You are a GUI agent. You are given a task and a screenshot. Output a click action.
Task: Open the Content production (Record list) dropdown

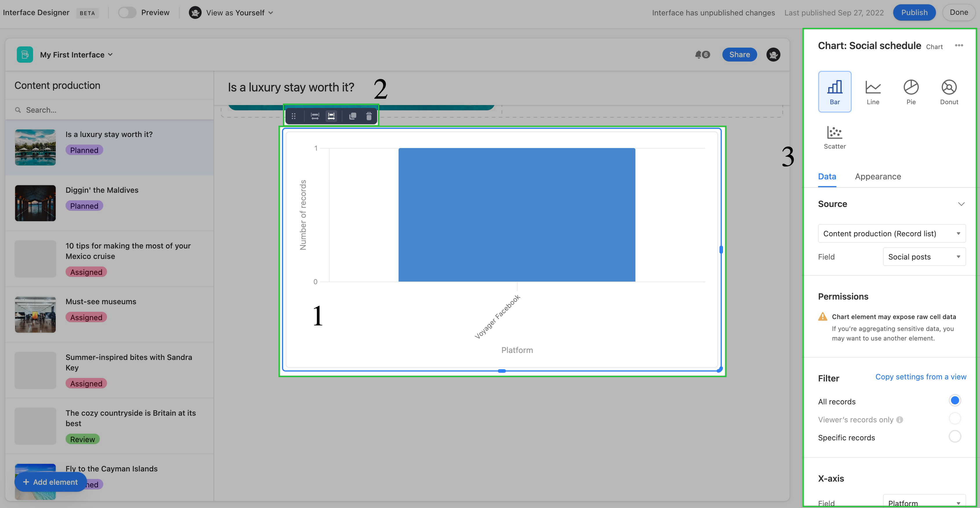[891, 234]
